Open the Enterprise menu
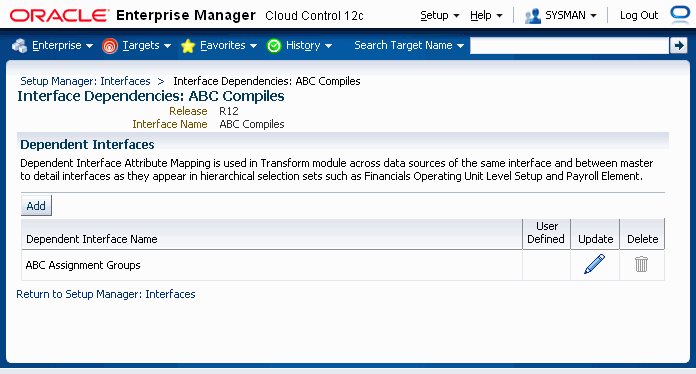 (62, 45)
